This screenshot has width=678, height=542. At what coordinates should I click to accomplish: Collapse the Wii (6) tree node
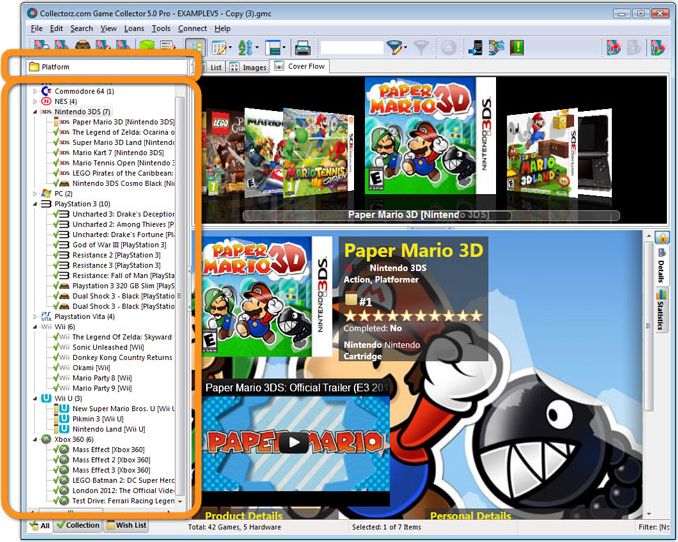pyautogui.click(x=35, y=327)
